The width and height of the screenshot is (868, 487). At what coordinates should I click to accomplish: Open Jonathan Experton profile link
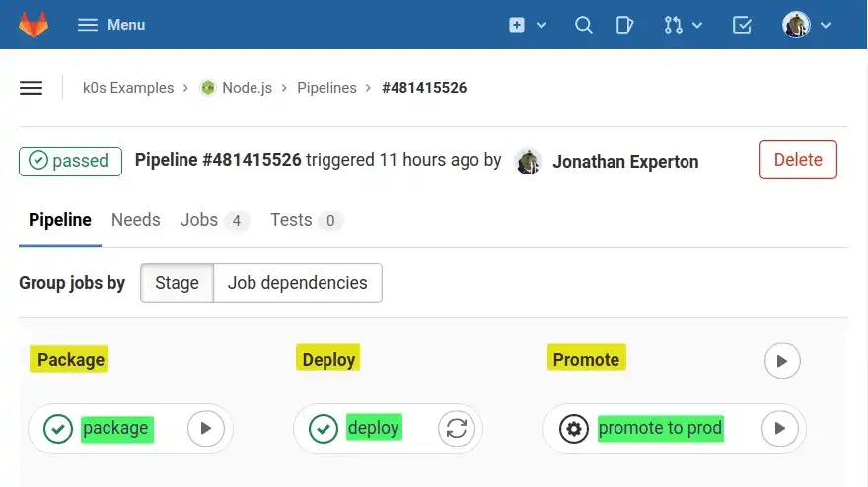(x=625, y=161)
